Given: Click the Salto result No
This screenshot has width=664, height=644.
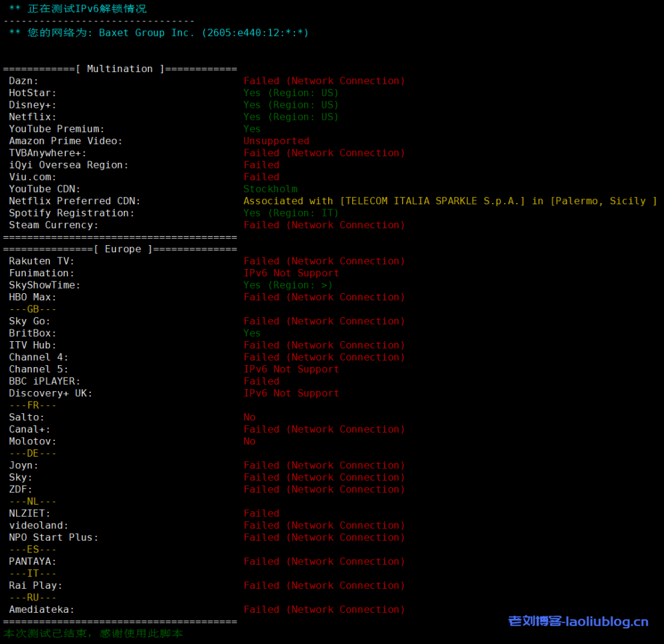Looking at the screenshot, I should tap(250, 417).
